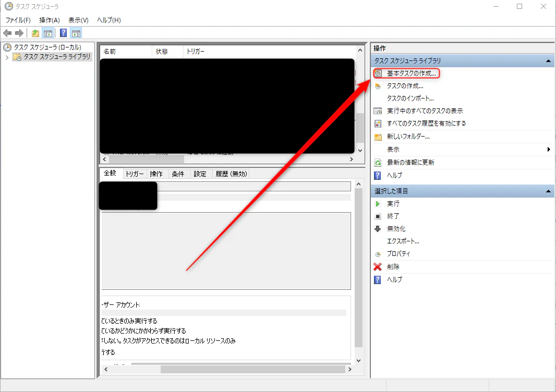This screenshot has width=556, height=392.
Task: Click details pane horizontal scrollbar left arrow
Action: [x=106, y=369]
